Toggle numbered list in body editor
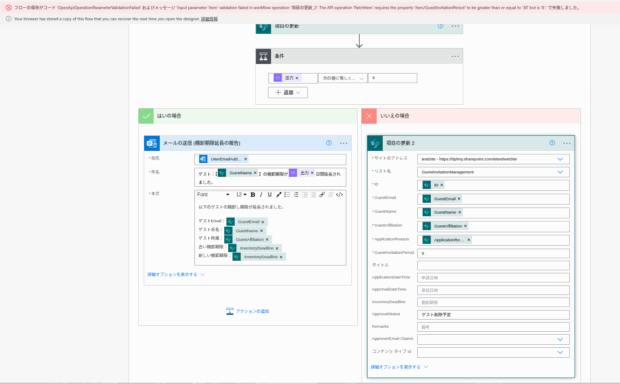Screen dimensions: 620x384 [296, 195]
